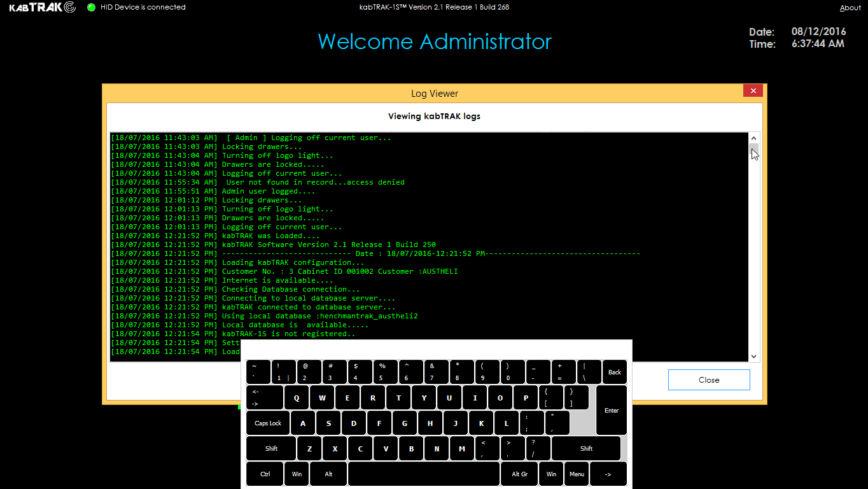Tap the space bar on on-screen keyboard
This screenshot has height=489, width=868.
424,474
